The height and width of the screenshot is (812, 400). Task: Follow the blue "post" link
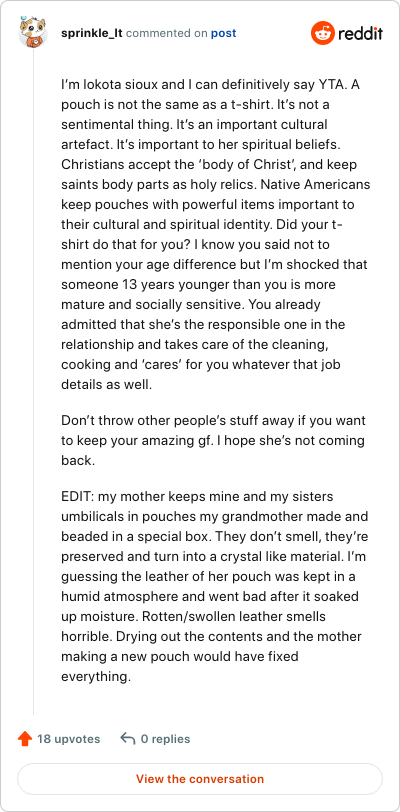223,34
